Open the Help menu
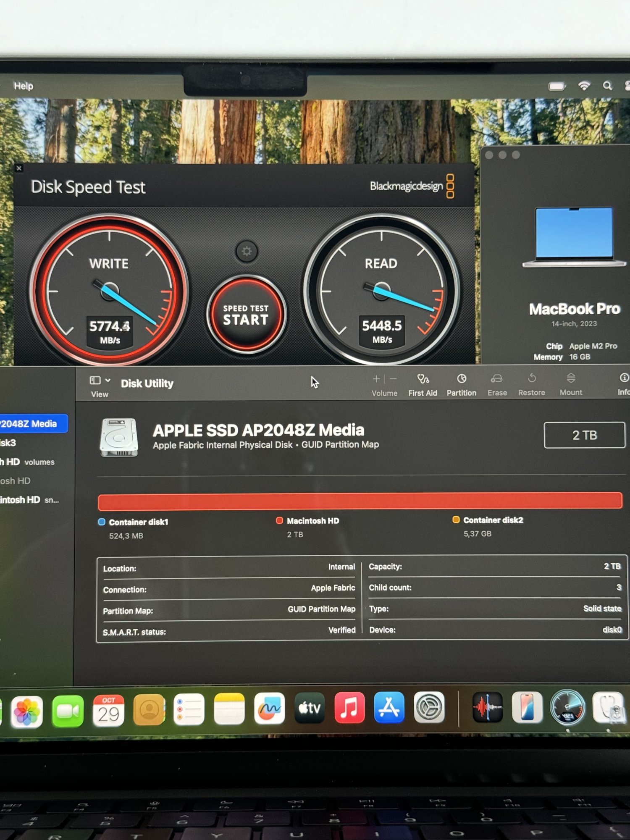Screen dimensions: 630x840 [24, 86]
